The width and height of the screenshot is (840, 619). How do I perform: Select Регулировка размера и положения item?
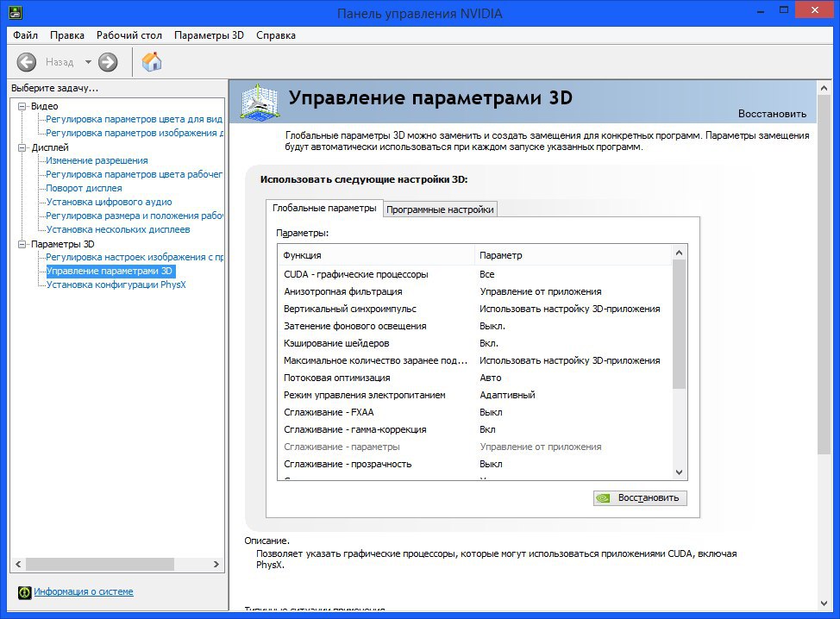pos(135,216)
